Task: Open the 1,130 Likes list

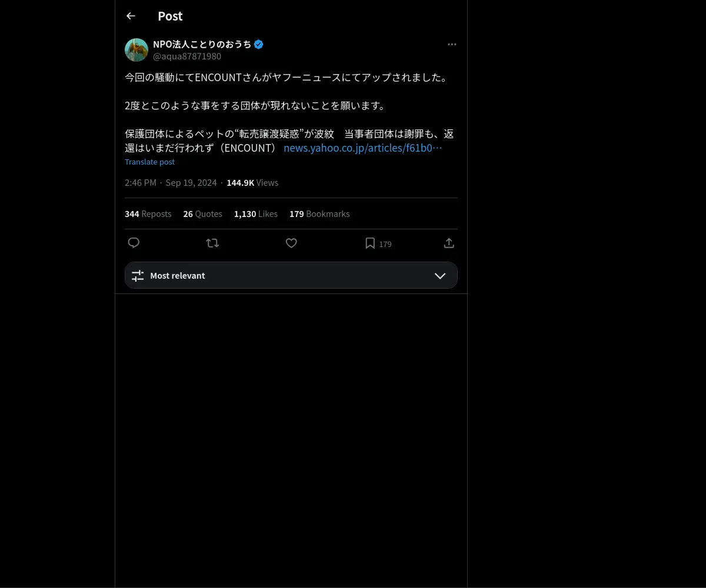Action: tap(256, 214)
